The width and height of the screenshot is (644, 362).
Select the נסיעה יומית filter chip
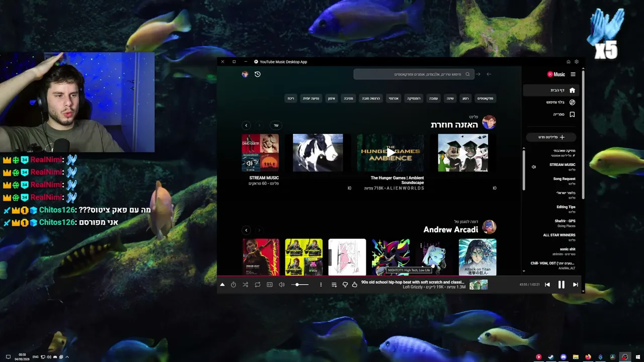pyautogui.click(x=311, y=99)
